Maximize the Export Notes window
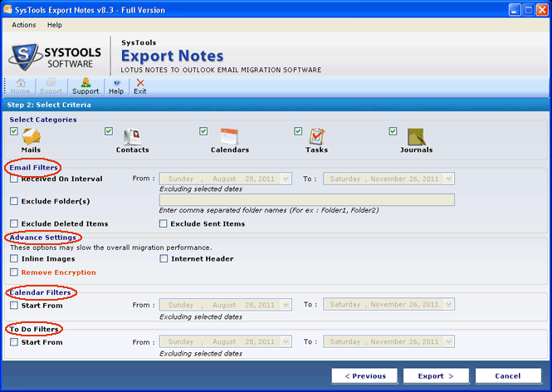This screenshot has height=392, width=552. 529,10
